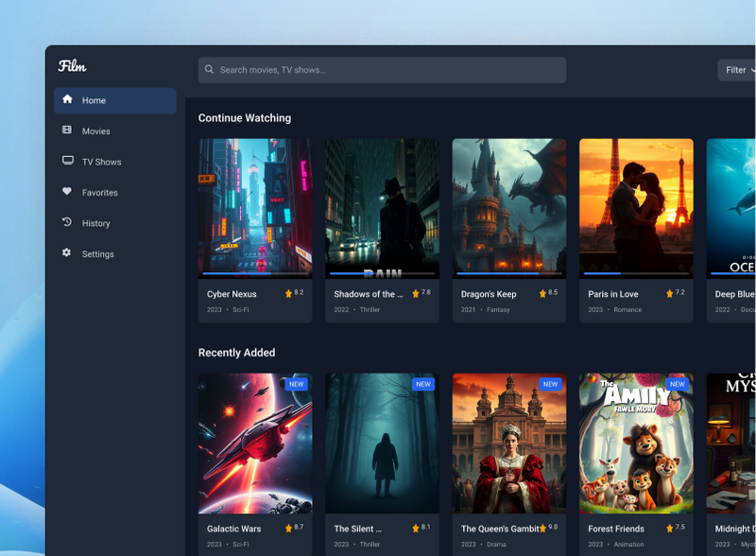Screen dimensions: 756x556
Task: Open the TV Shows section
Action: point(101,162)
